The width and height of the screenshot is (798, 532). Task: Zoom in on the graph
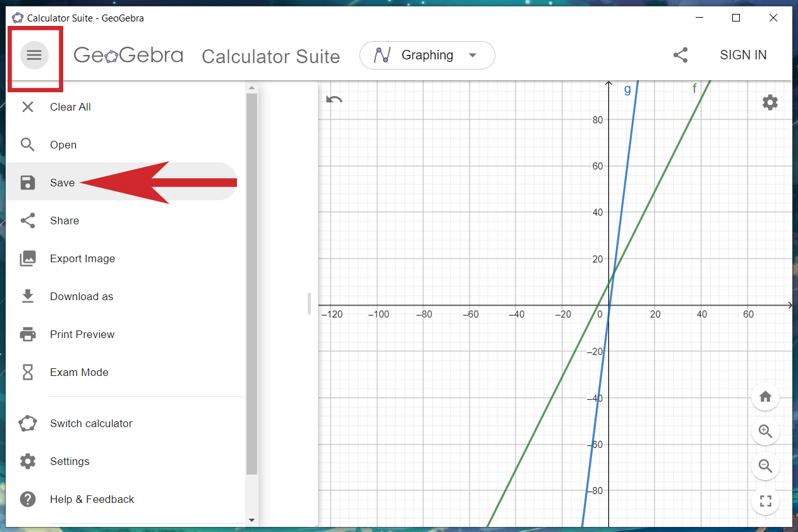(766, 432)
